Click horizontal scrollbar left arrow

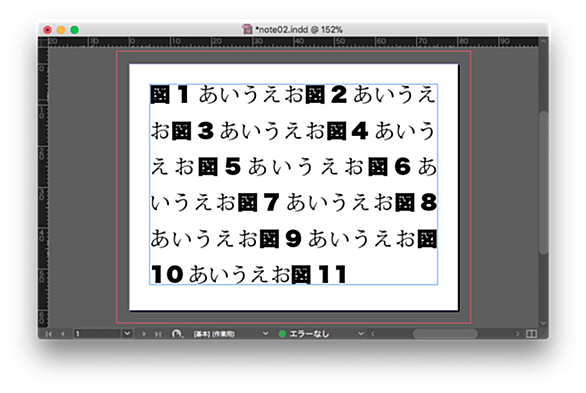(373, 334)
